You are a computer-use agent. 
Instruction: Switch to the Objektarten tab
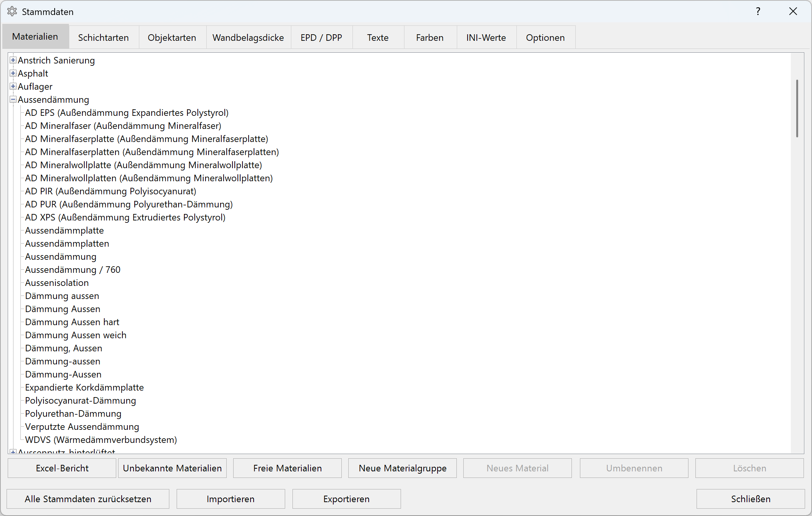click(x=172, y=38)
